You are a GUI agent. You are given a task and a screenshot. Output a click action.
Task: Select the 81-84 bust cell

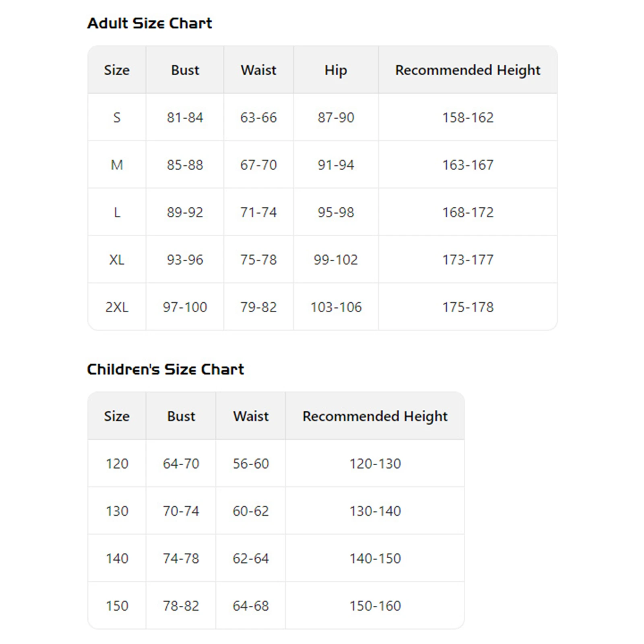pos(185,118)
